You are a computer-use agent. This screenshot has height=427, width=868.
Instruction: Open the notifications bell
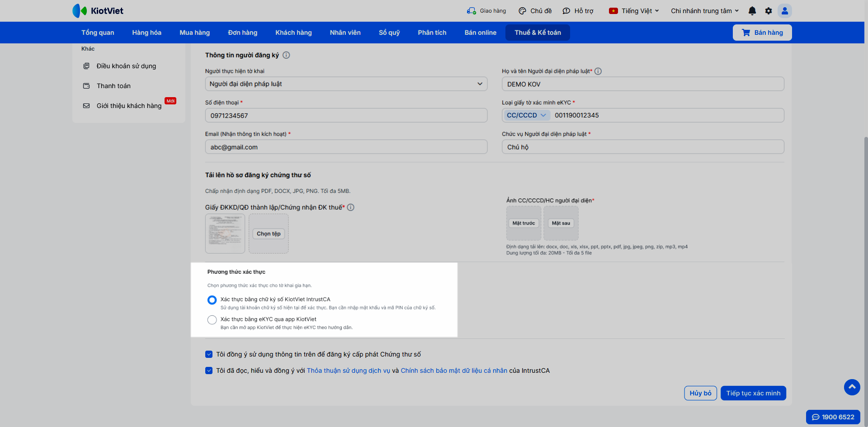tap(752, 11)
